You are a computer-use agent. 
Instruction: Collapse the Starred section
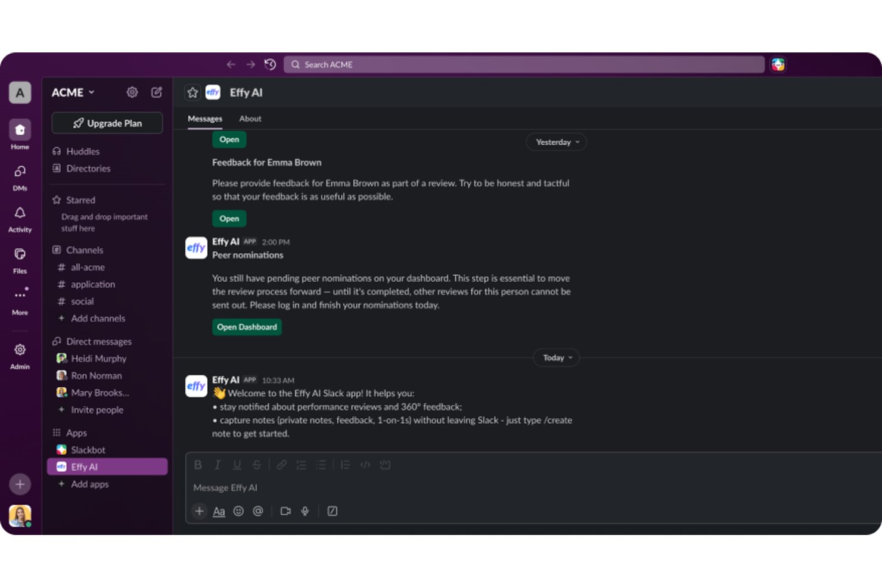[x=74, y=200]
